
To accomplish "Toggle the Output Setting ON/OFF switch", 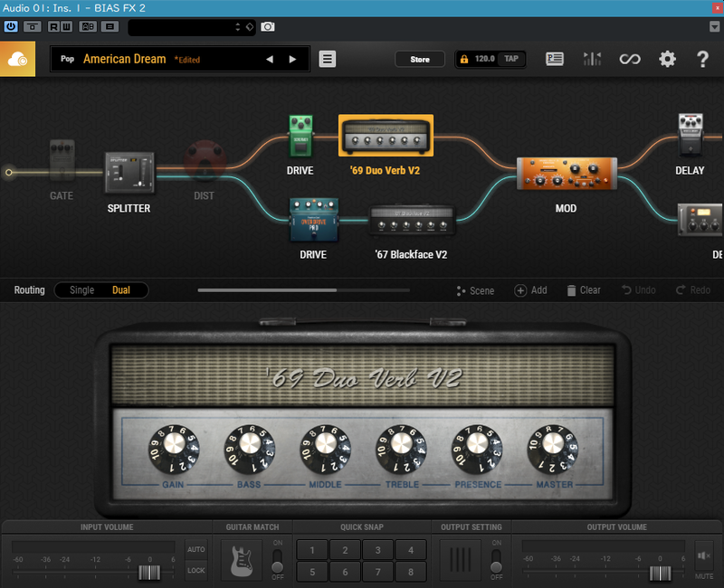I will pos(496,560).
